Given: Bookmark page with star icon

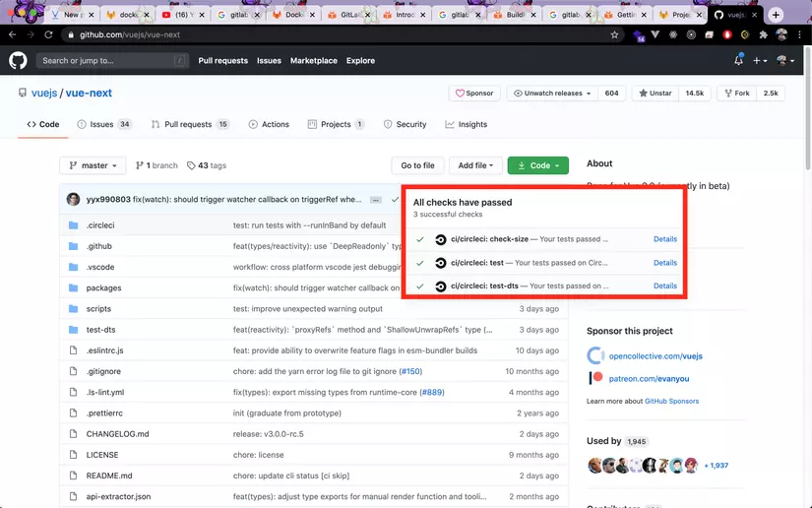Looking at the screenshot, I should tap(614, 34).
